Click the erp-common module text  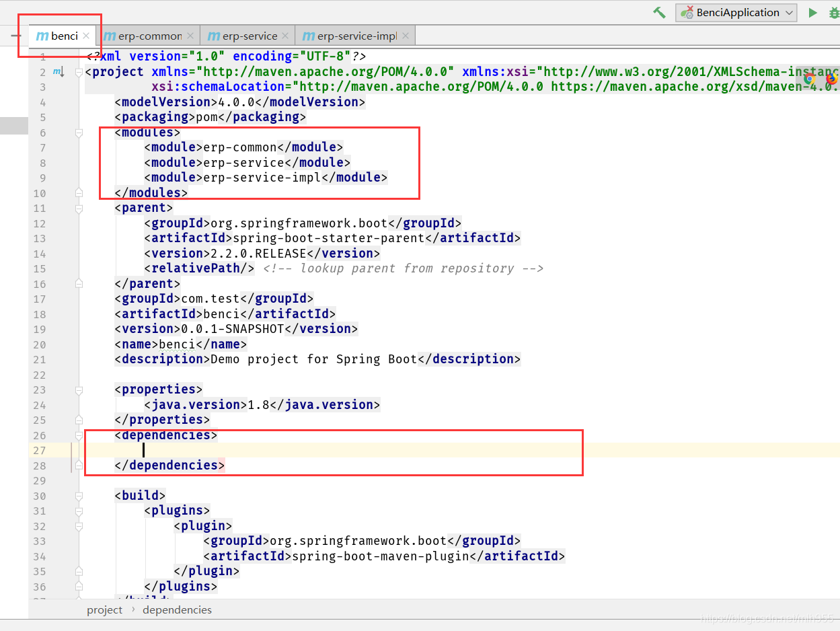pos(240,147)
